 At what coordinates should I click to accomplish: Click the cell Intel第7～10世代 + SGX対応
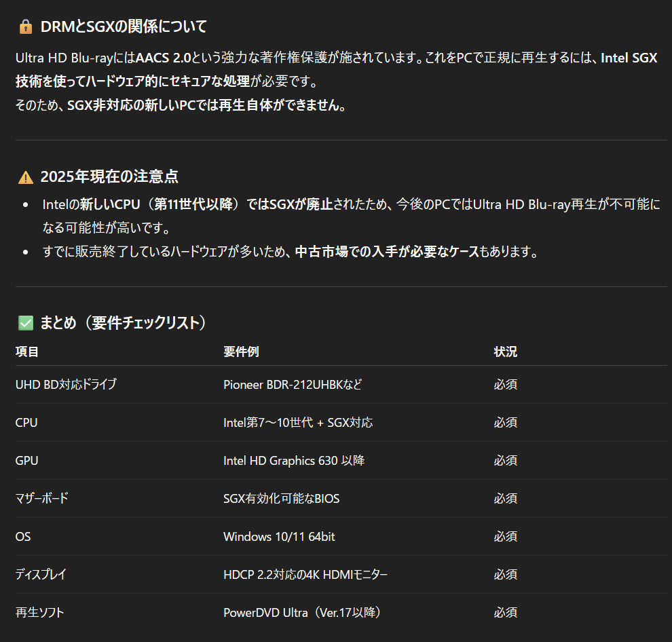(x=298, y=423)
